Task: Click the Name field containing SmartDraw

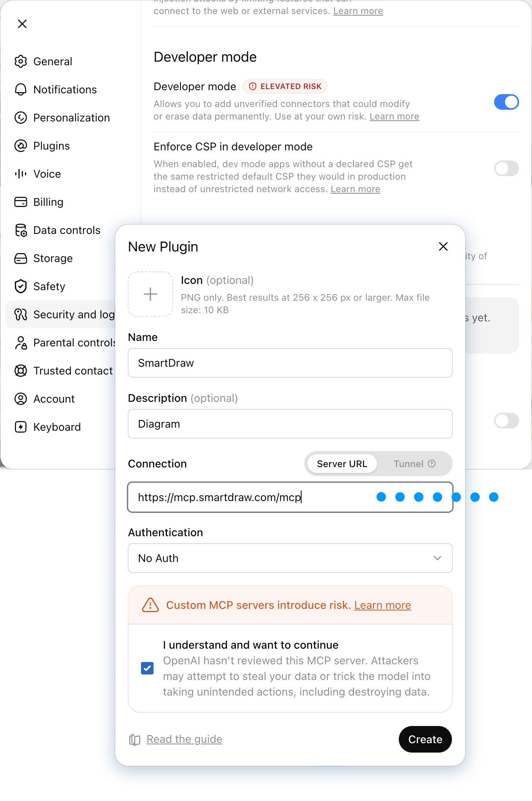Action: [290, 363]
